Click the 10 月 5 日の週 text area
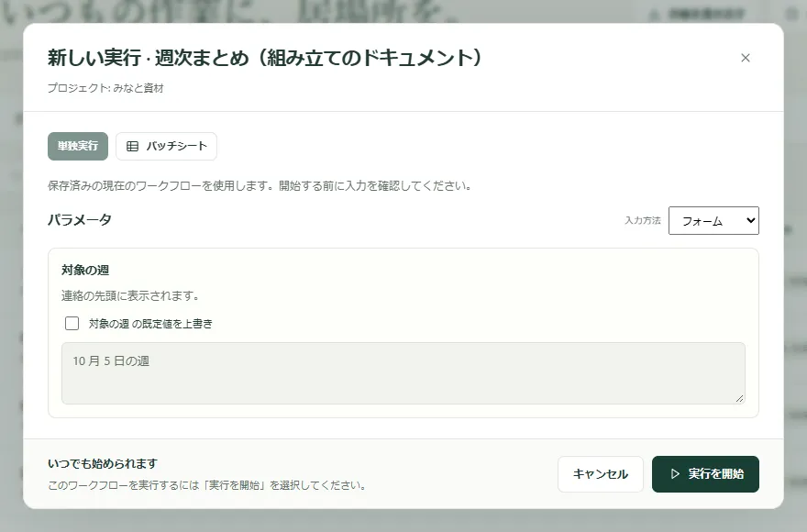The height and width of the screenshot is (532, 807). point(403,373)
